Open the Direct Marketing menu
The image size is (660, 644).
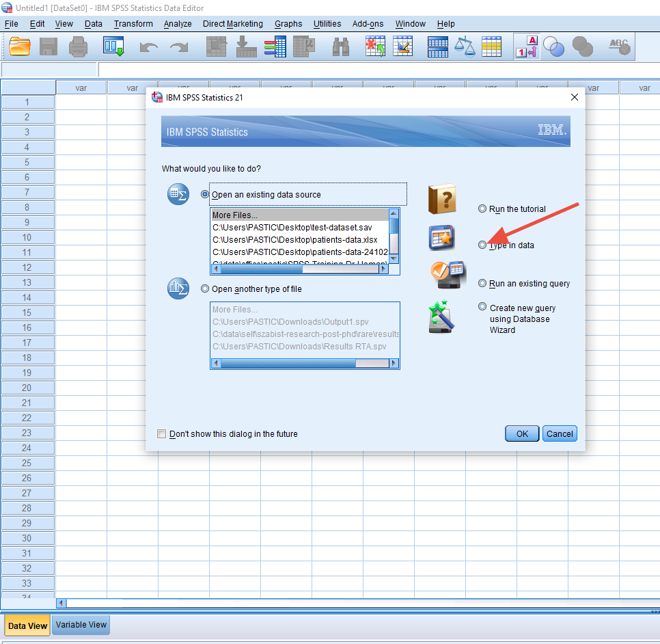point(233,24)
